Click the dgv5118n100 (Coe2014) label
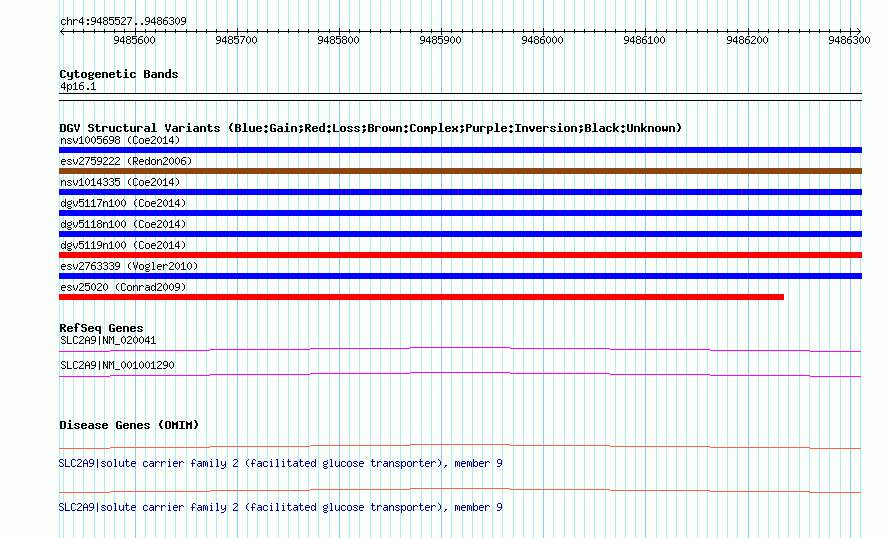The width and height of the screenshot is (890, 538). coord(123,224)
